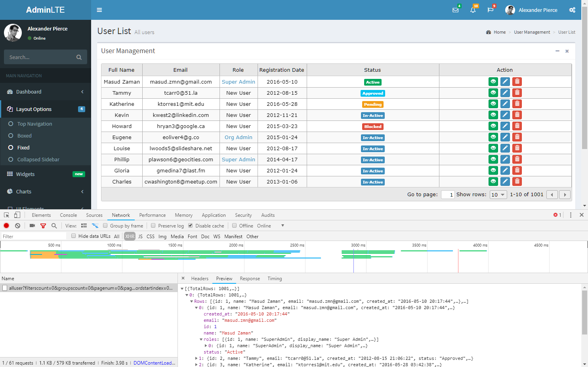The height and width of the screenshot is (367, 588).
Task: Open the mail envelope notifications icon
Action: coord(455,10)
